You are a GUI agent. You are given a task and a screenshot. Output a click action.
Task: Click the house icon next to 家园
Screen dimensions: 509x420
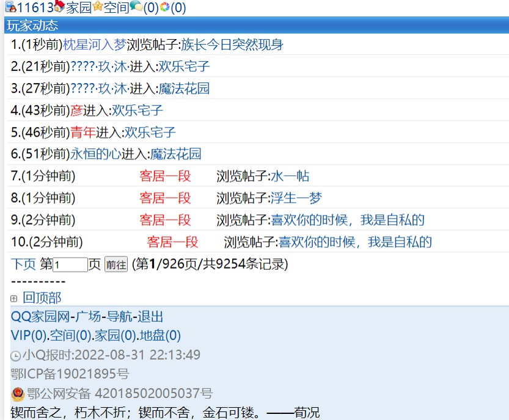(60, 7)
